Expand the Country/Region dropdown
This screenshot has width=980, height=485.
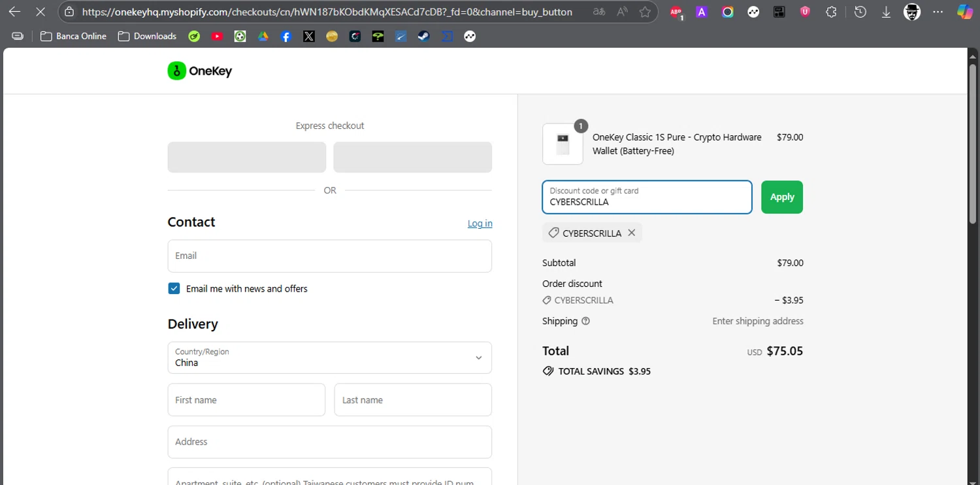click(329, 358)
